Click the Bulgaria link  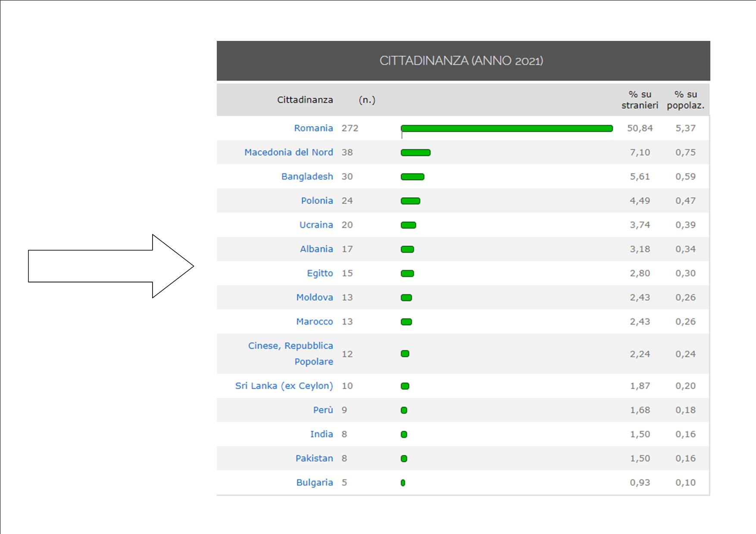[314, 482]
